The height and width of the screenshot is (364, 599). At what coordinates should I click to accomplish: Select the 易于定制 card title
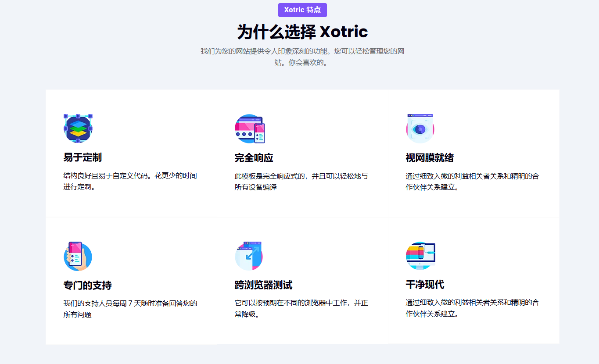click(x=83, y=158)
